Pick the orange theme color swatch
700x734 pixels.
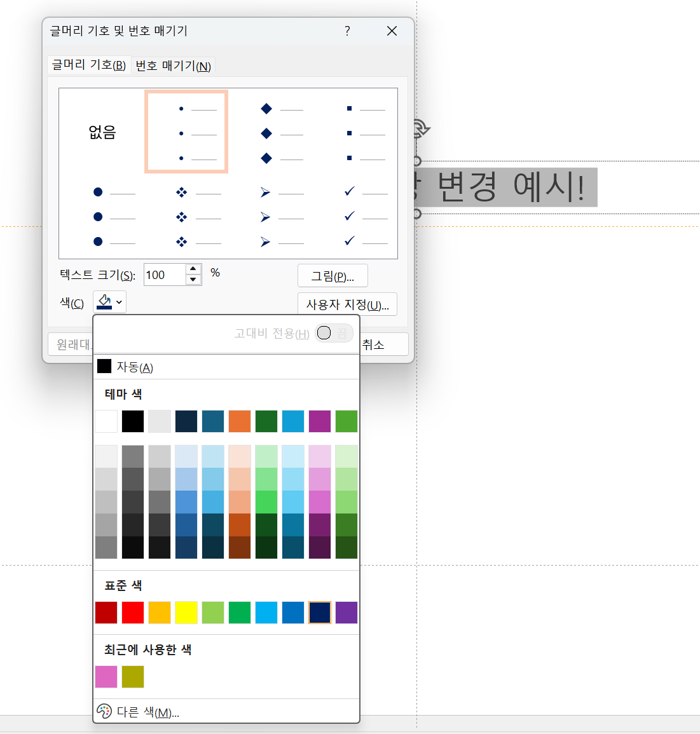coord(240,421)
